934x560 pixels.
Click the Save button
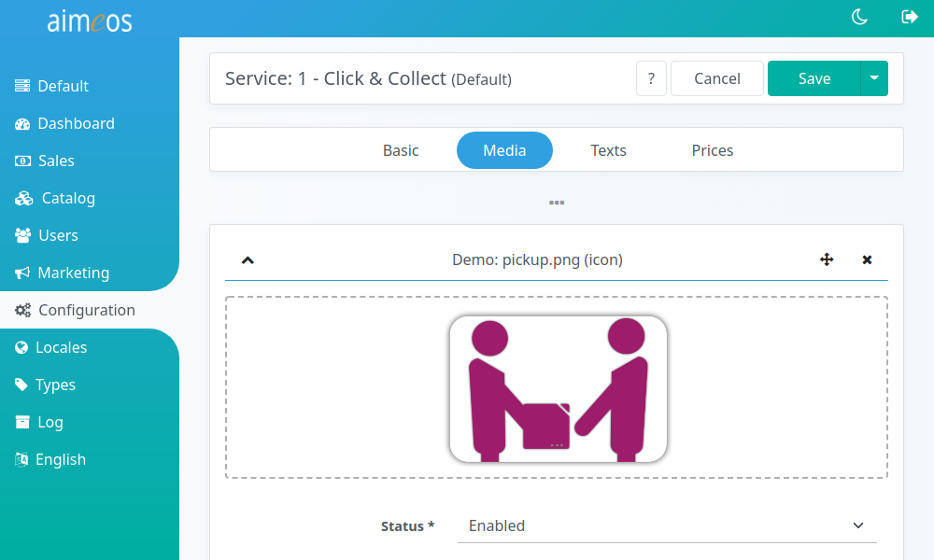[814, 78]
